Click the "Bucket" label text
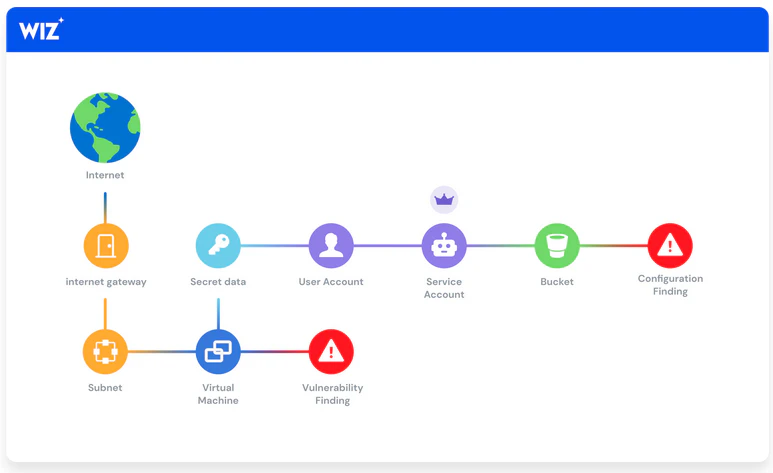 click(x=557, y=282)
